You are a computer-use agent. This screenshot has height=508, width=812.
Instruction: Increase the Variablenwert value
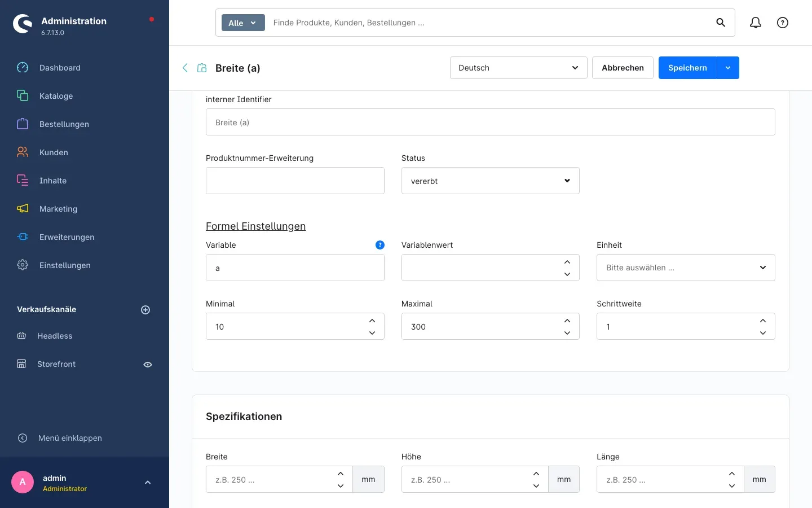coord(567,262)
